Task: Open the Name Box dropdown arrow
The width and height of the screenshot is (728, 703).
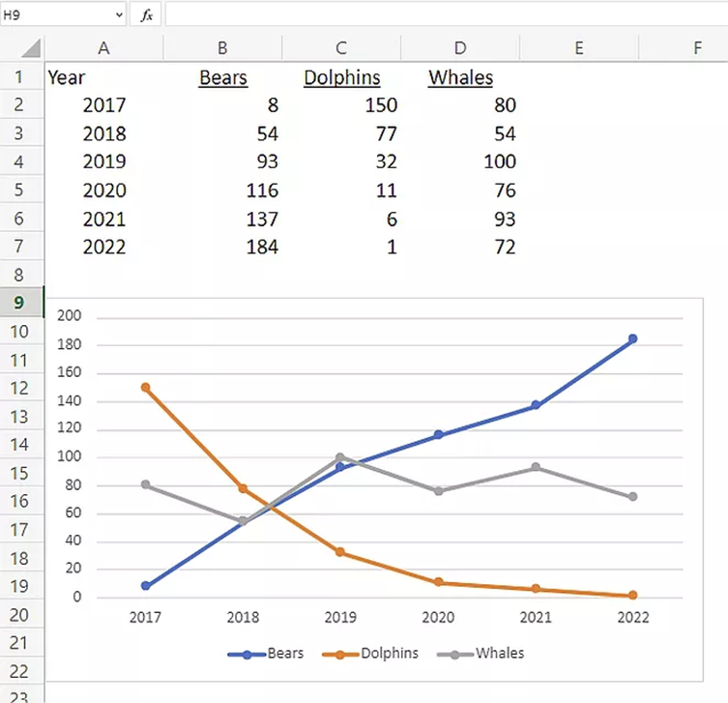Action: point(119,15)
